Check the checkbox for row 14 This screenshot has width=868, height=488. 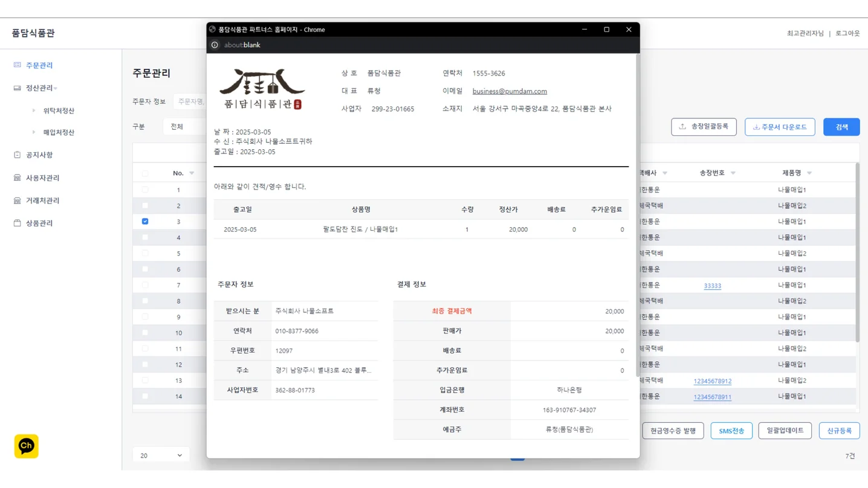click(x=145, y=396)
